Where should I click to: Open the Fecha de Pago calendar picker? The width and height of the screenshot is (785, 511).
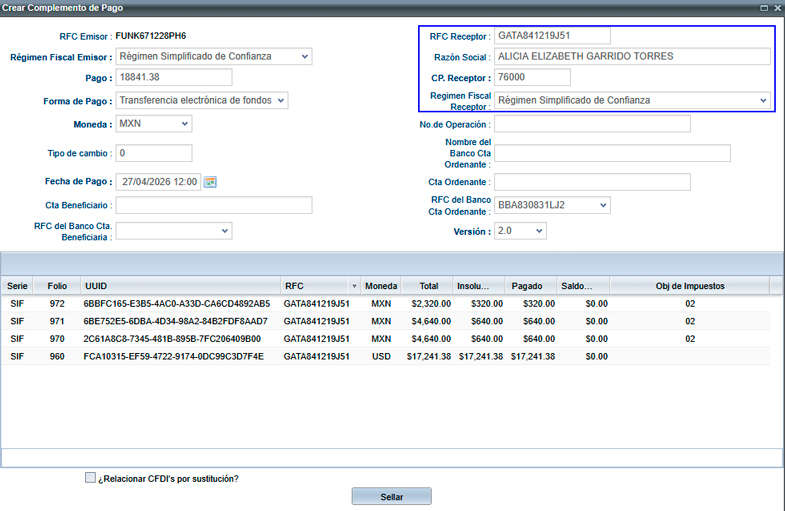[211, 182]
